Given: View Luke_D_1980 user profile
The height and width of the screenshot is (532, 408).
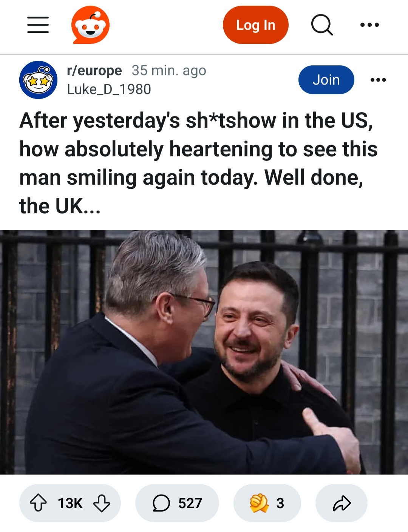Looking at the screenshot, I should (x=109, y=89).
